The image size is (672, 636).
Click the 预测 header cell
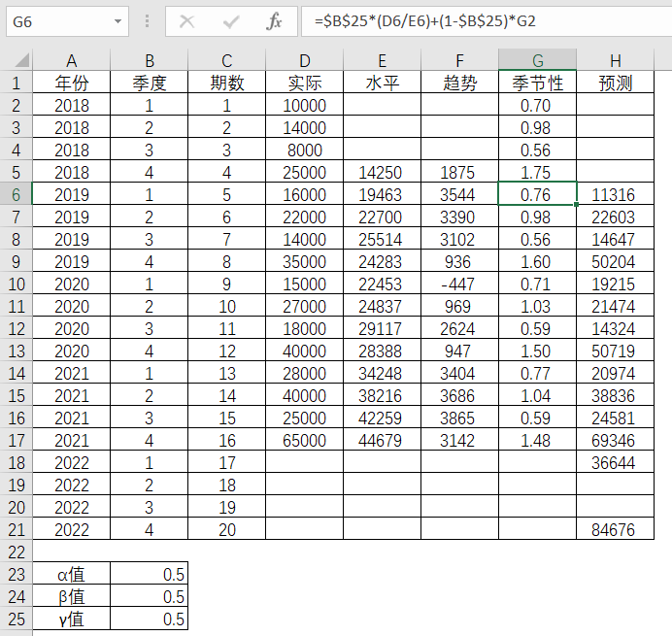(x=615, y=84)
